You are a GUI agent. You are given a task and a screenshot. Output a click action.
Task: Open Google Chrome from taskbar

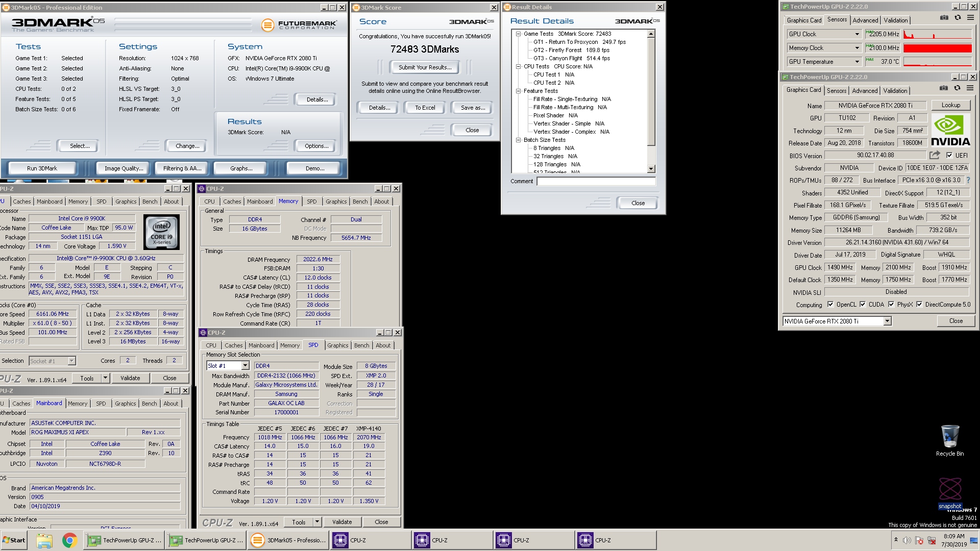pyautogui.click(x=70, y=540)
